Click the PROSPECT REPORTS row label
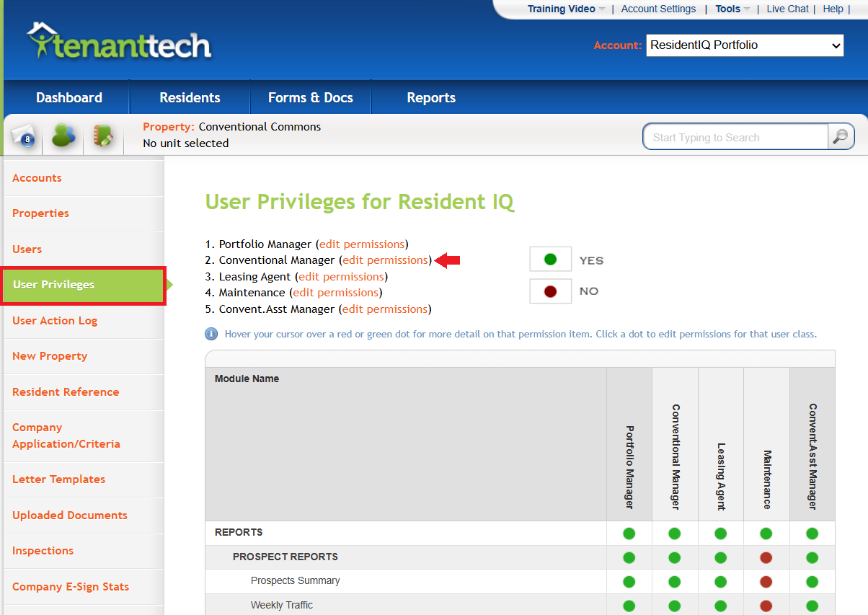 coord(285,557)
